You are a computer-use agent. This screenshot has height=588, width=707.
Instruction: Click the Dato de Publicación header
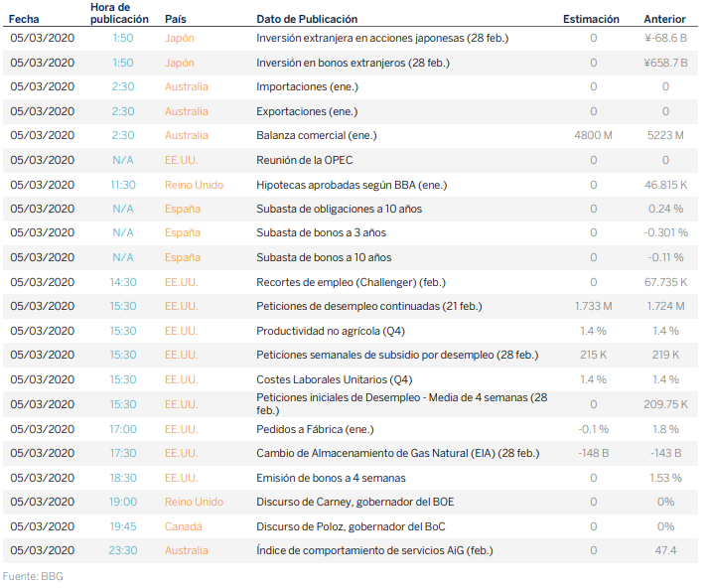[x=307, y=19]
